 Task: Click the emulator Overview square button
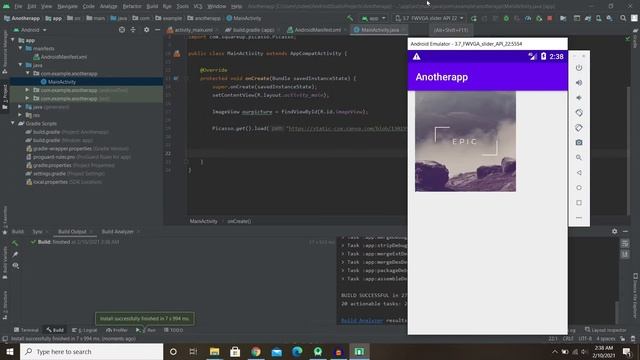[x=579, y=202]
